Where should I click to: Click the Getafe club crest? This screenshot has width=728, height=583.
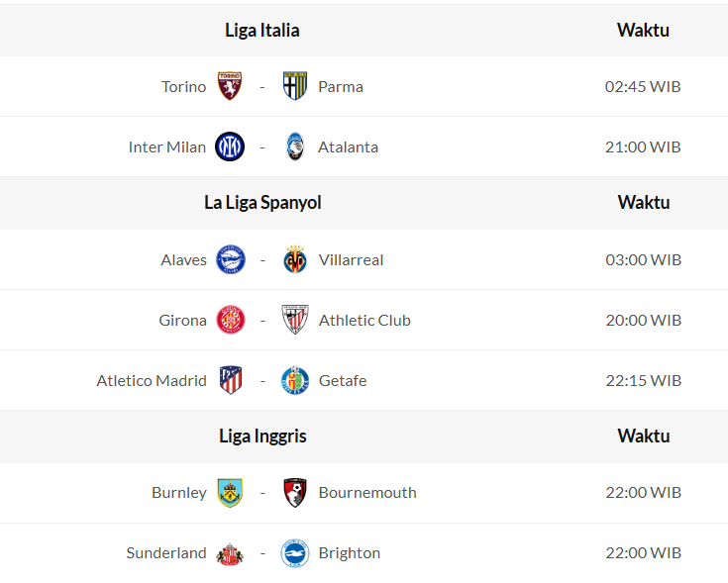(295, 380)
